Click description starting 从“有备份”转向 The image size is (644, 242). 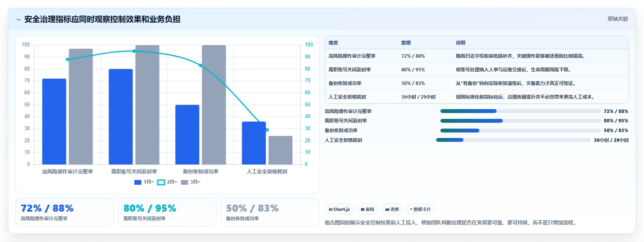pyautogui.click(x=516, y=83)
